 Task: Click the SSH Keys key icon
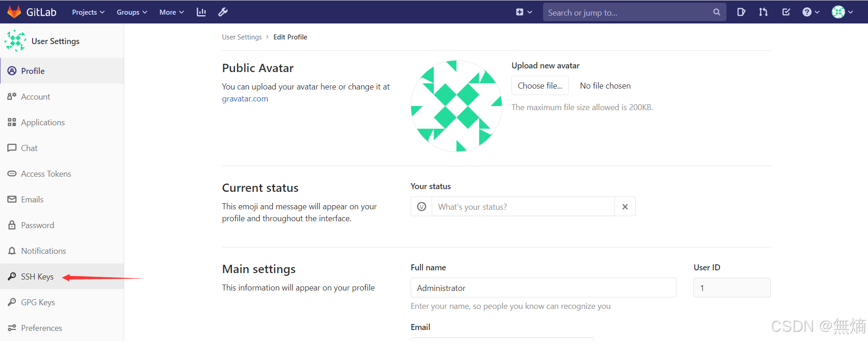(12, 276)
